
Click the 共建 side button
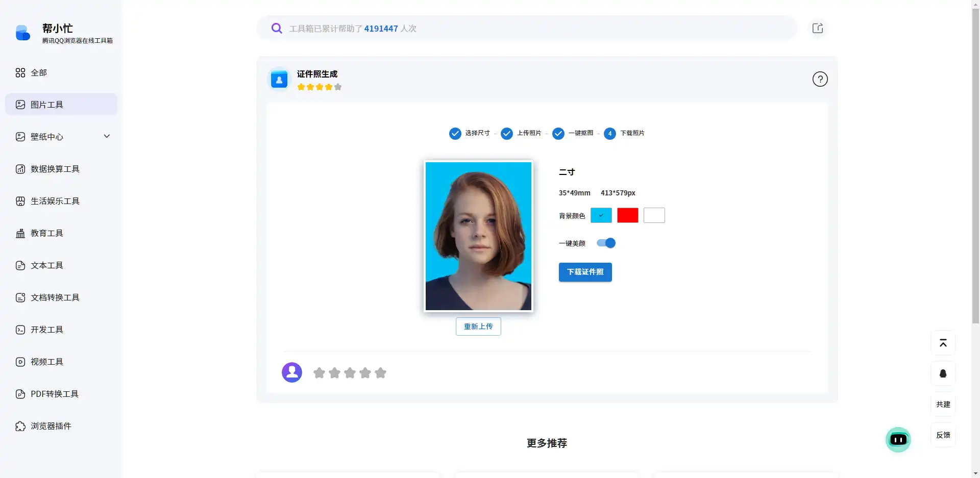[943, 404]
